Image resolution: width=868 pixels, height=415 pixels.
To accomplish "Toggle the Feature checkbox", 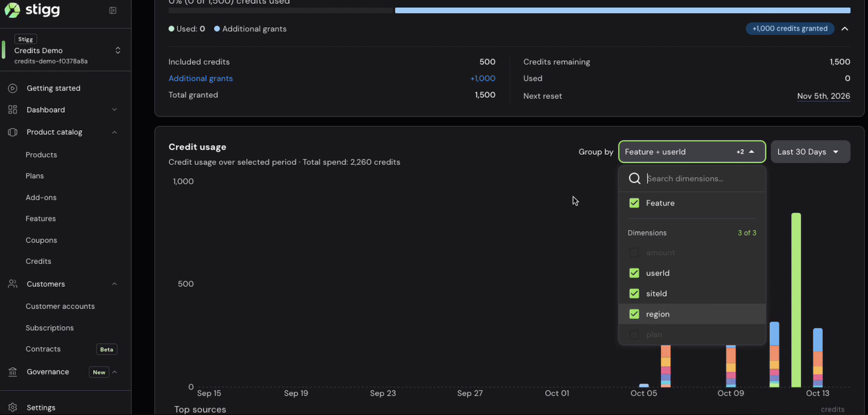I will (x=634, y=203).
